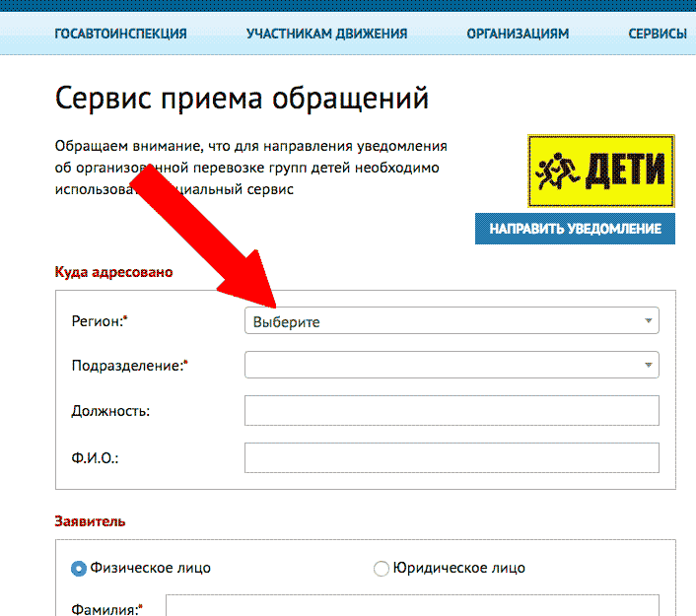Click the Подразделение dropdown arrow icon
696x616 pixels.
click(x=648, y=365)
